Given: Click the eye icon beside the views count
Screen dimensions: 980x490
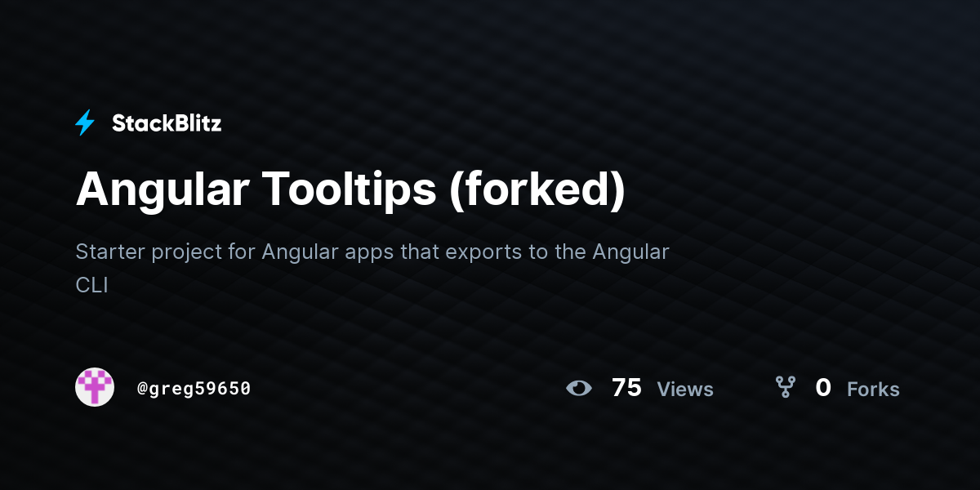Looking at the screenshot, I should point(578,388).
